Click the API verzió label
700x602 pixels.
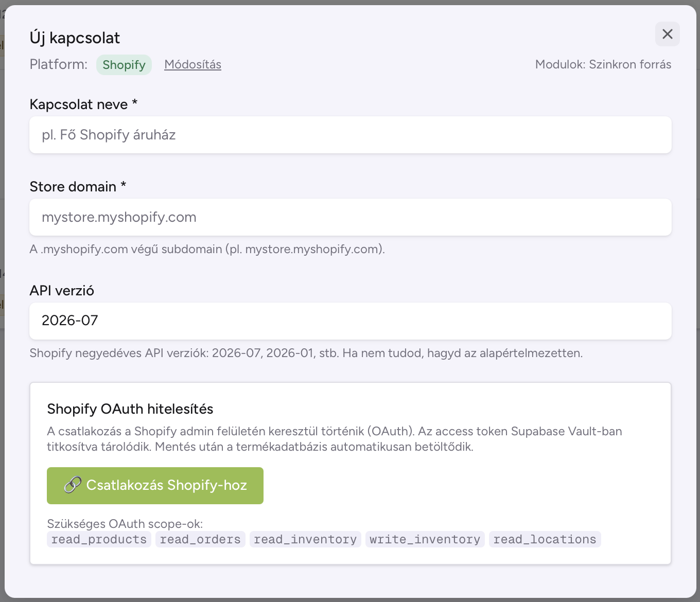coord(62,291)
